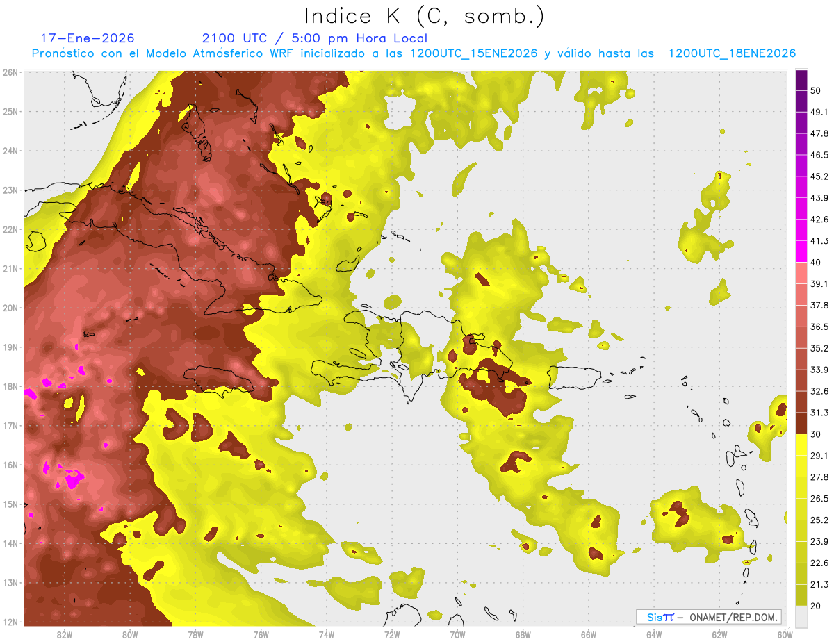Click the colorbar value label '42.6'
Screen dimensions: 834x644
pyautogui.click(x=819, y=220)
